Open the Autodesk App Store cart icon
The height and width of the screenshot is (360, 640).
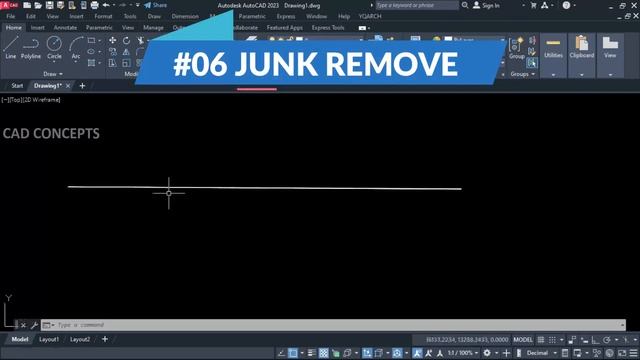(x=533, y=5)
